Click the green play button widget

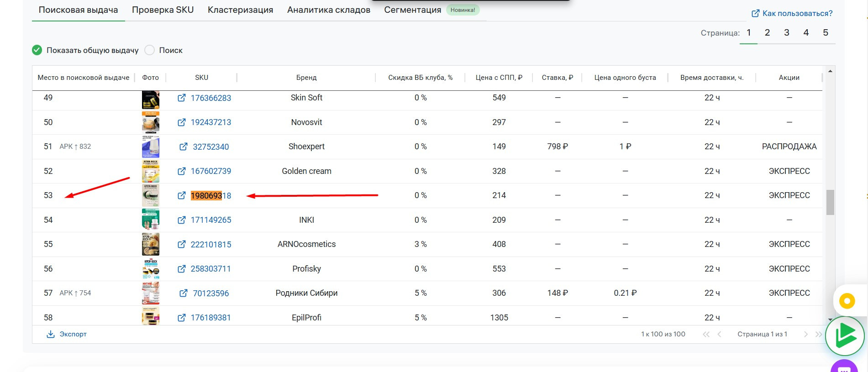pyautogui.click(x=845, y=335)
